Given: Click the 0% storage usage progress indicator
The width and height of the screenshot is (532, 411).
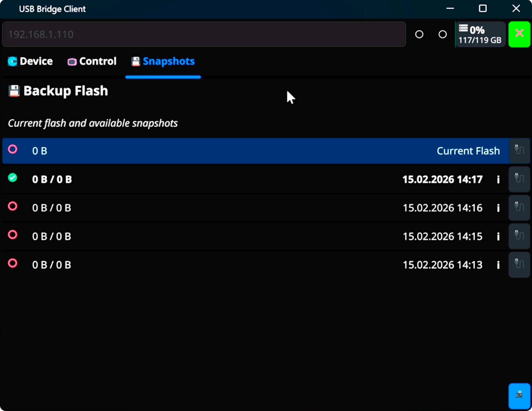Looking at the screenshot, I should click(x=477, y=31).
